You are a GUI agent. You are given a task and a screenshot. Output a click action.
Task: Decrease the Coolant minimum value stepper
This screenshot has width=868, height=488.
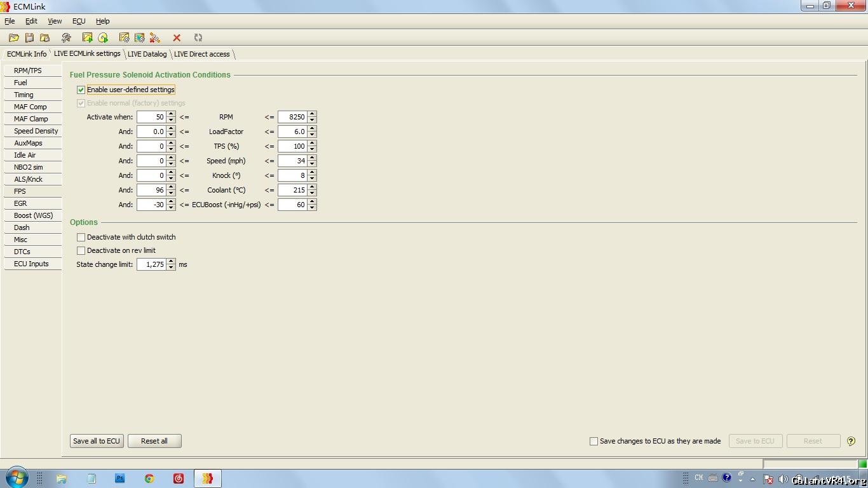(171, 193)
